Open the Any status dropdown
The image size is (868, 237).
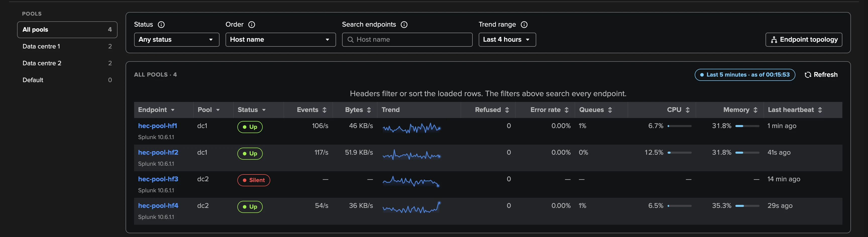pyautogui.click(x=177, y=40)
